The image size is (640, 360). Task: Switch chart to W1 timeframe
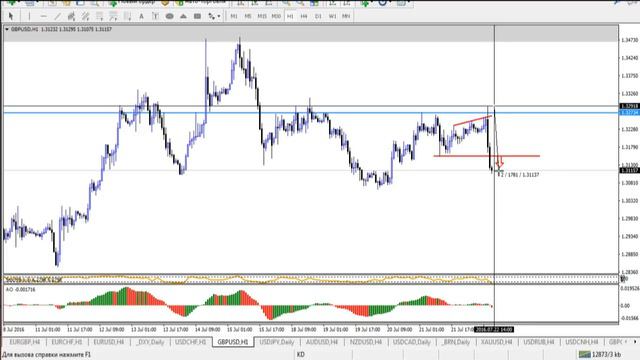pos(332,16)
